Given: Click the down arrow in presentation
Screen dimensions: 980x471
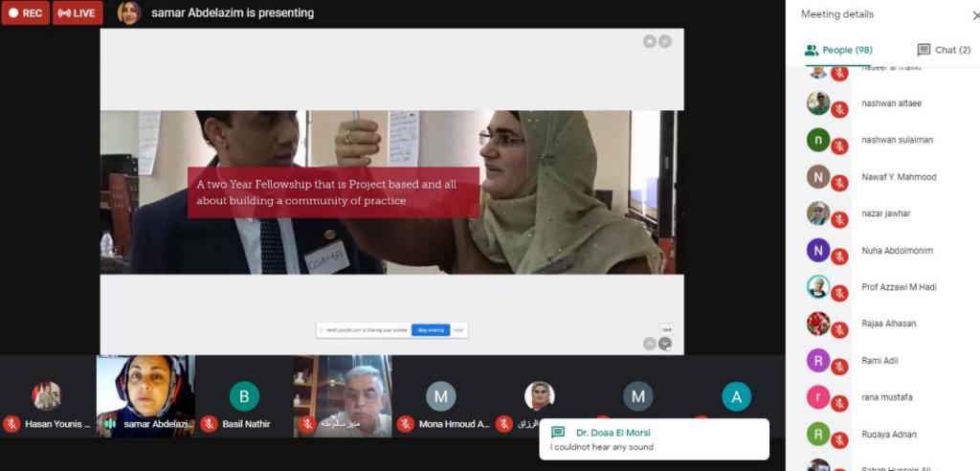Looking at the screenshot, I should (665, 344).
